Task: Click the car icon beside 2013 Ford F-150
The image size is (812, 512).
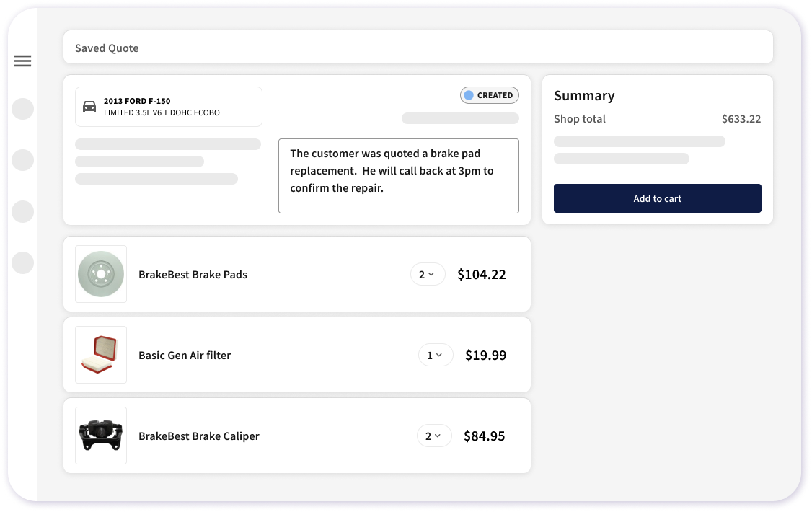Action: pyautogui.click(x=89, y=107)
